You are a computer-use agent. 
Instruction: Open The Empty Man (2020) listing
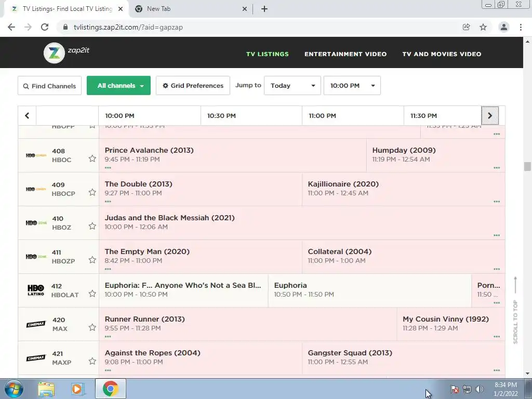(x=147, y=251)
